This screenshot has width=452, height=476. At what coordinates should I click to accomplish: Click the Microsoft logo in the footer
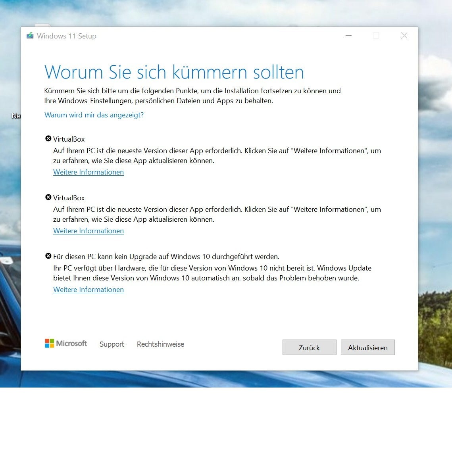coord(66,344)
